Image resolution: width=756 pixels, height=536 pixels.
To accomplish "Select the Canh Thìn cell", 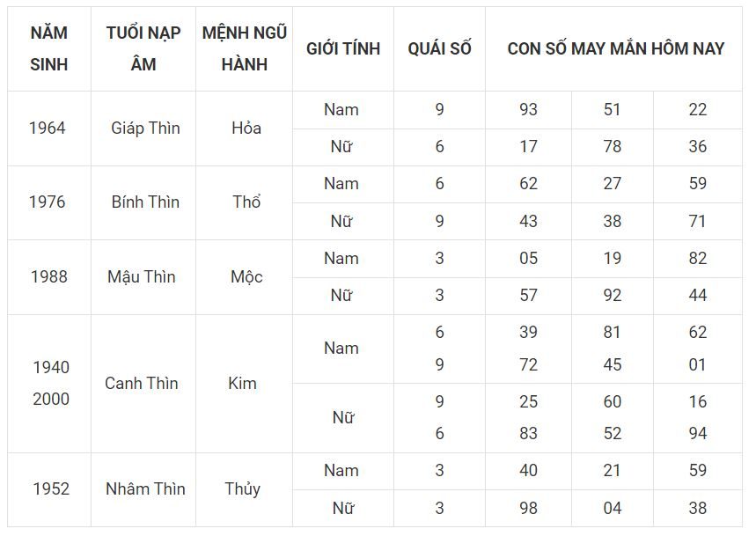I will [x=142, y=383].
